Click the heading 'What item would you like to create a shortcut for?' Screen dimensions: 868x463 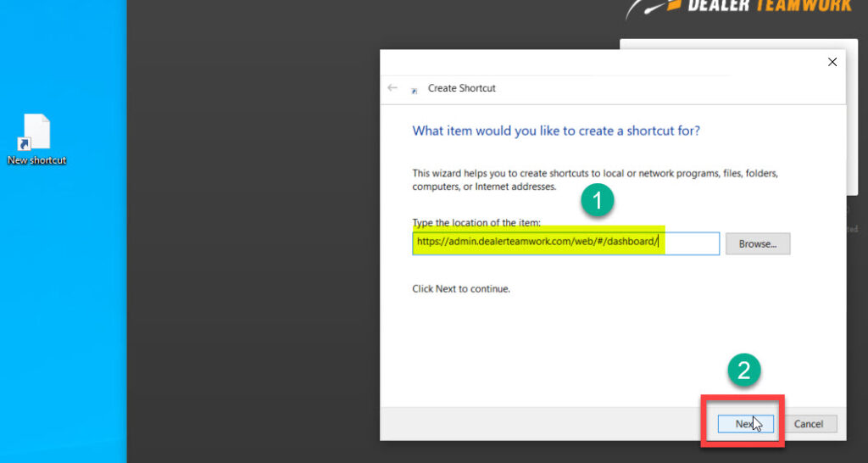[x=556, y=131]
